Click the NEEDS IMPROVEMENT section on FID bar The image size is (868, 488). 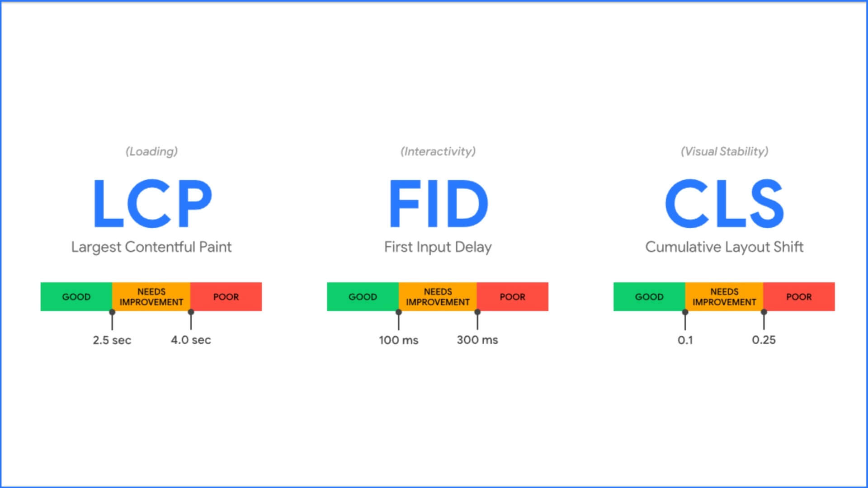coord(437,296)
